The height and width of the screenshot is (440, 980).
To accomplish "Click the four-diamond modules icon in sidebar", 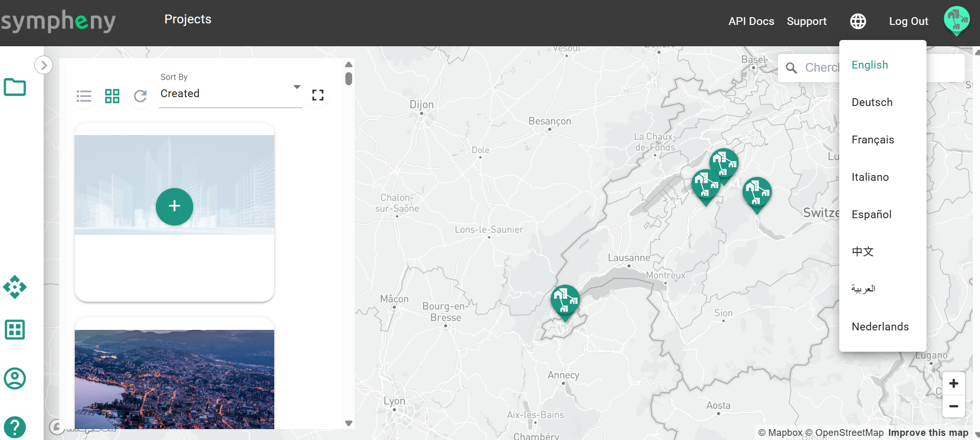I will [x=15, y=287].
